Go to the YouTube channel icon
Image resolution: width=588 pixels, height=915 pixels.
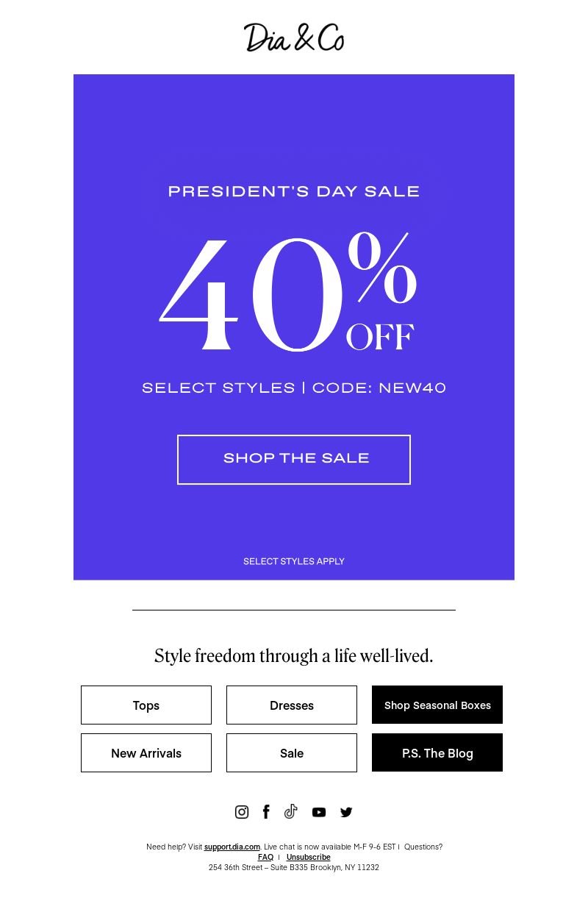click(x=319, y=812)
